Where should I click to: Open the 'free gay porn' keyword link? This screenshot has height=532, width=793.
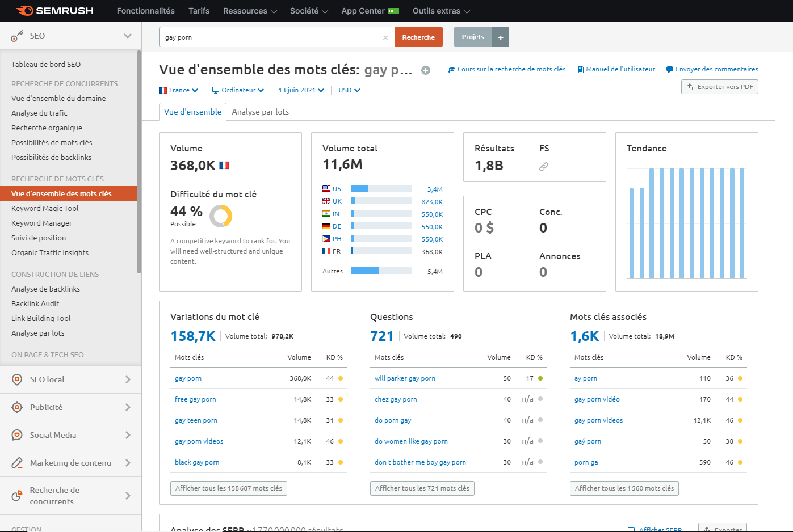pyautogui.click(x=195, y=399)
